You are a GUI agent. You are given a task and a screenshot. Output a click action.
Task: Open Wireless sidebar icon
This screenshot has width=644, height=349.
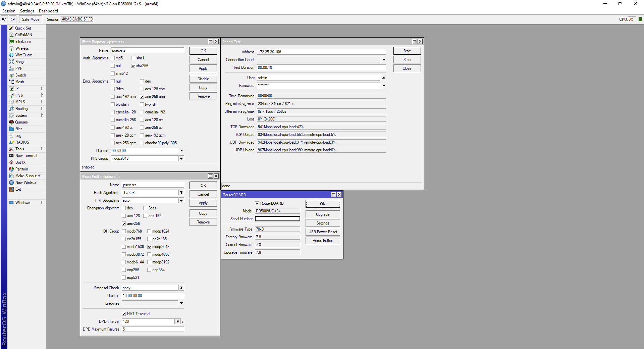click(x=11, y=48)
